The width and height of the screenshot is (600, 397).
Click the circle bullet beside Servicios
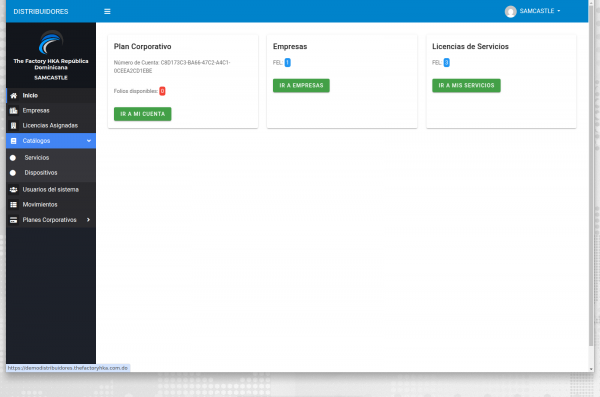pyautogui.click(x=13, y=158)
